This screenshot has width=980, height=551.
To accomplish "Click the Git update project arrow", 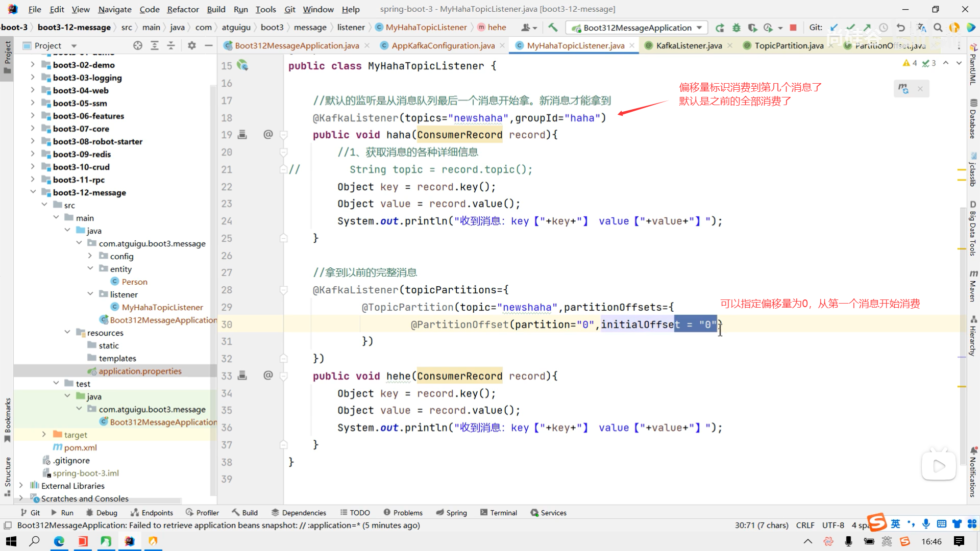I will 834,28.
